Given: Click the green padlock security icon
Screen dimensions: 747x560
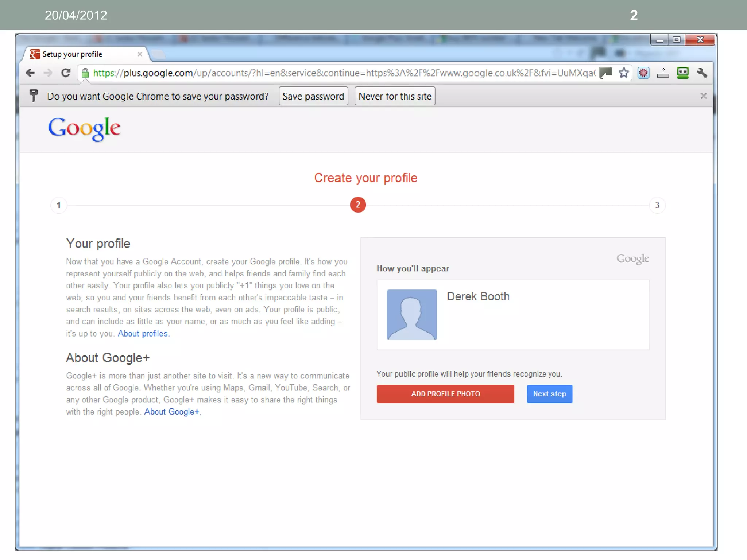Looking at the screenshot, I should 85,73.
